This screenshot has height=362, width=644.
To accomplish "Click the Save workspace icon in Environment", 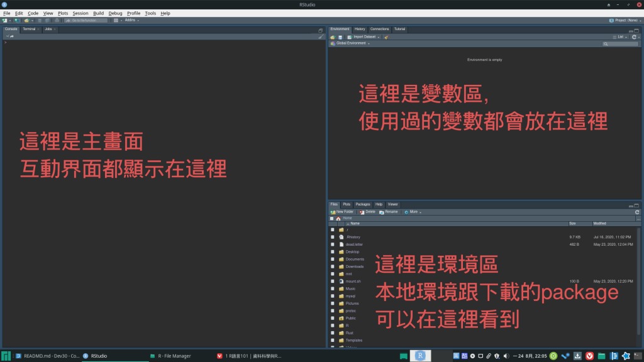I will (x=340, y=37).
